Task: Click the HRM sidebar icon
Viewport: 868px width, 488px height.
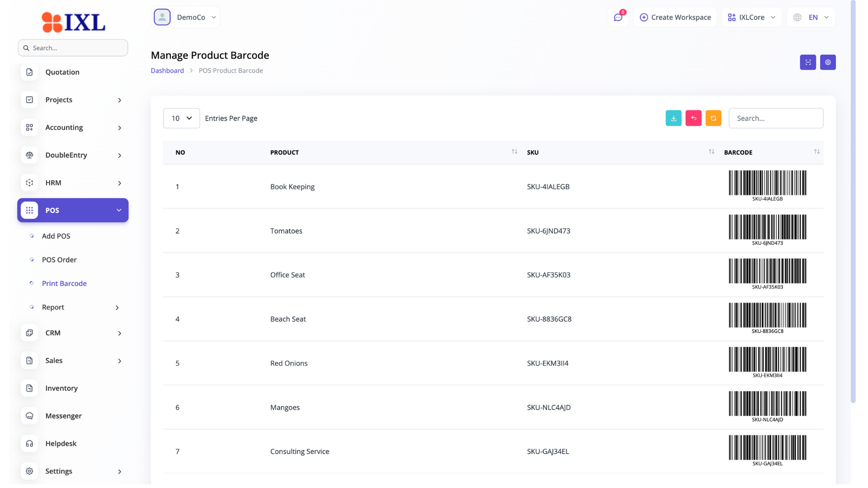Action: click(29, 183)
